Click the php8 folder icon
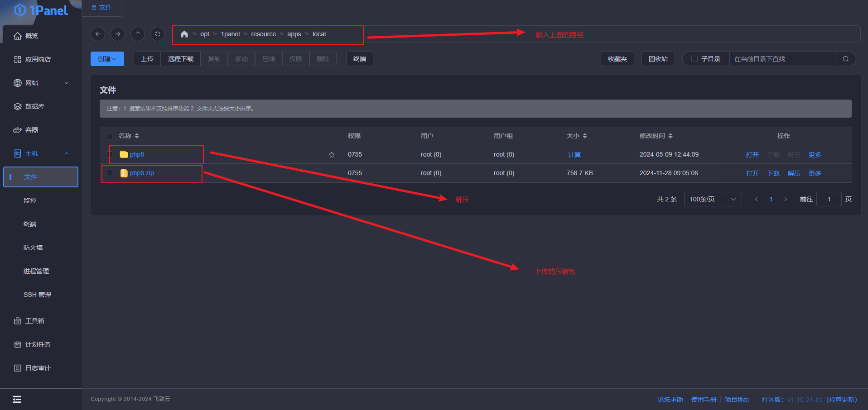 point(124,154)
